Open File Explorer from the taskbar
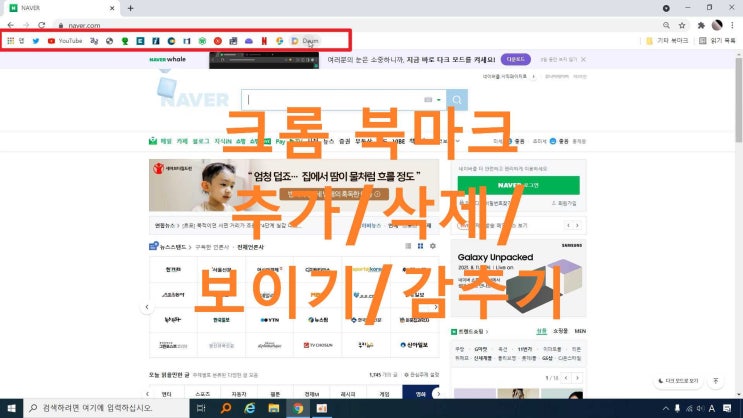Viewport: 743px width, 418px height. (x=273, y=408)
